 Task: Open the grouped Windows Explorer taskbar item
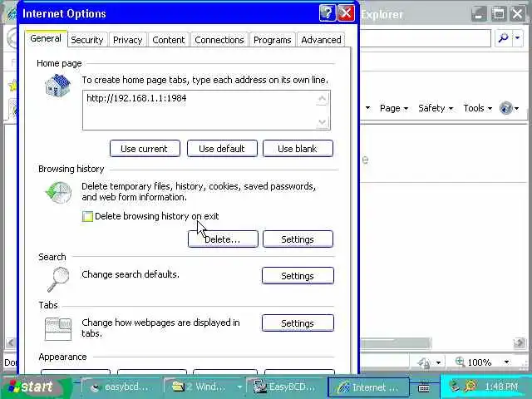[203, 387]
